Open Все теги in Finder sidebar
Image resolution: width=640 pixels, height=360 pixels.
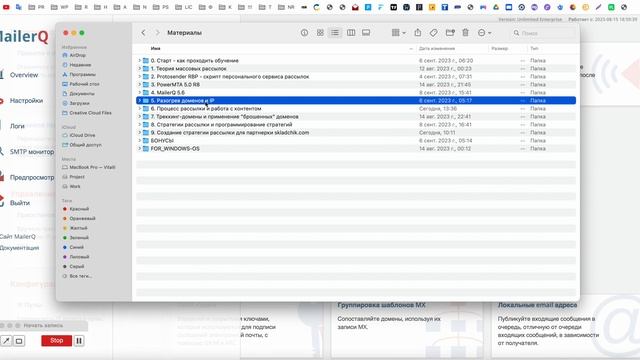pyautogui.click(x=77, y=276)
